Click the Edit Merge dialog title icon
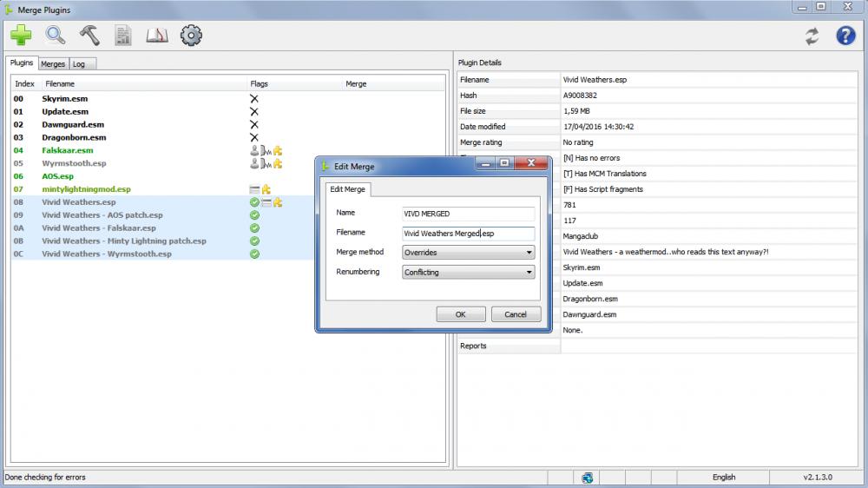 (x=325, y=166)
